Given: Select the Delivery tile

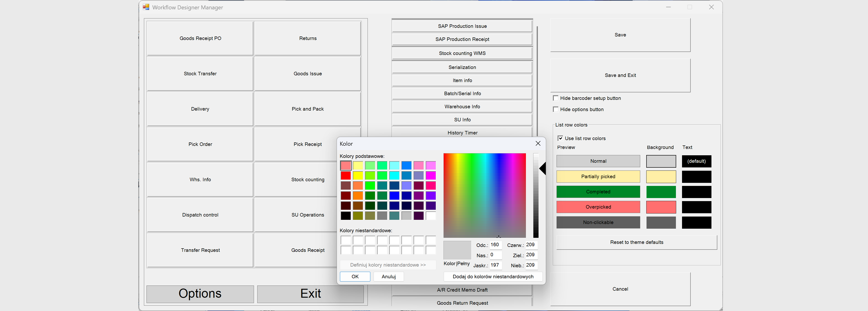Looking at the screenshot, I should click(x=200, y=109).
